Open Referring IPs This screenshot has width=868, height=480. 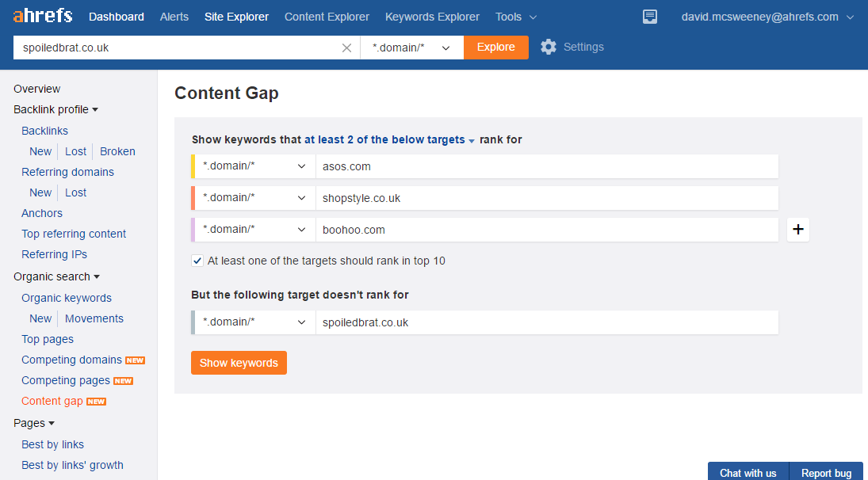coord(54,254)
